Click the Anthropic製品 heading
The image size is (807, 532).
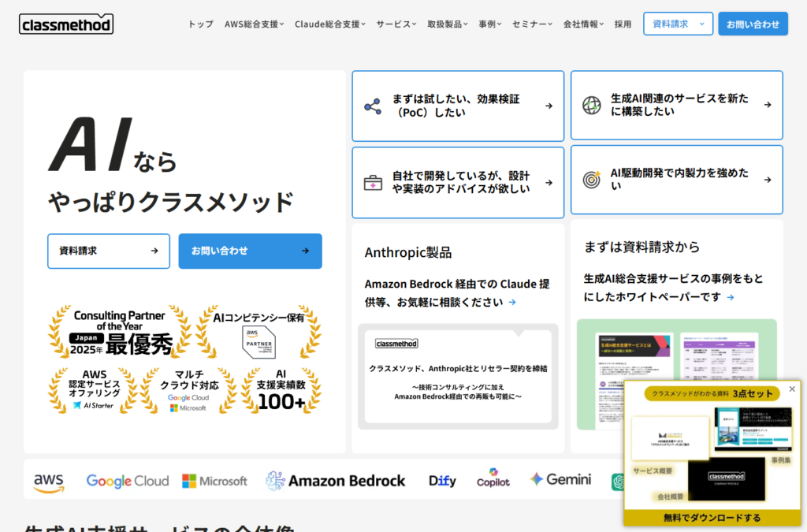pyautogui.click(x=408, y=252)
